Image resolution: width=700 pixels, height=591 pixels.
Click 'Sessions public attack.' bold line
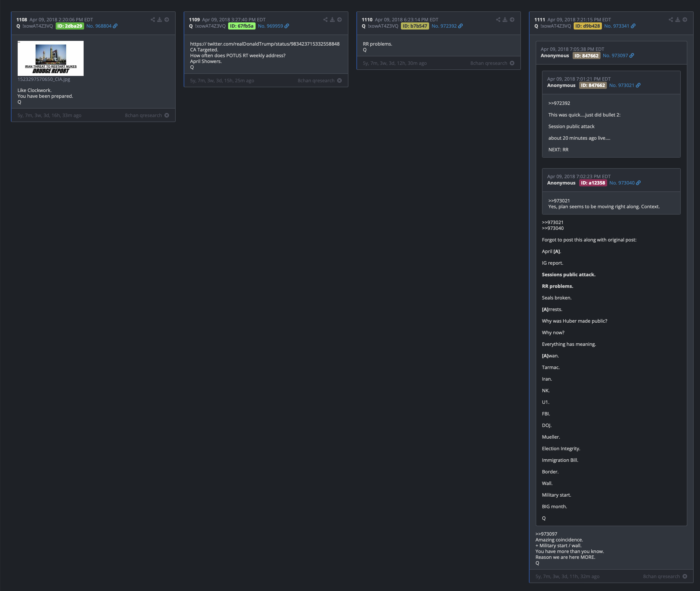click(569, 274)
